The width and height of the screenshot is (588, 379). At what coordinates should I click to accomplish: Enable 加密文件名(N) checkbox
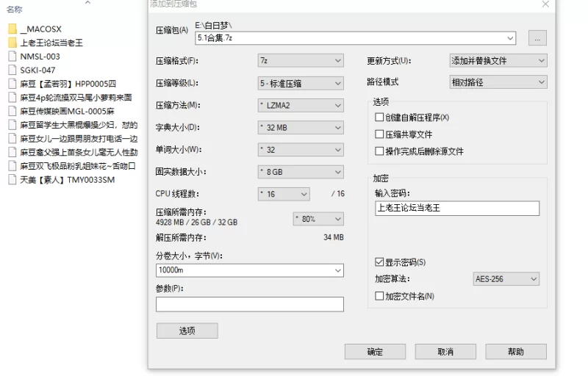[x=379, y=296]
